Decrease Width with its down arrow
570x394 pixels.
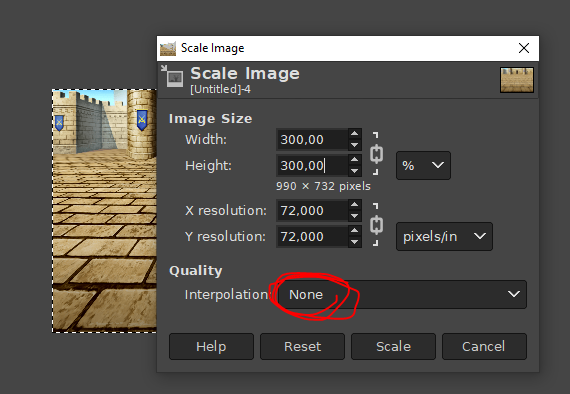pos(354,145)
